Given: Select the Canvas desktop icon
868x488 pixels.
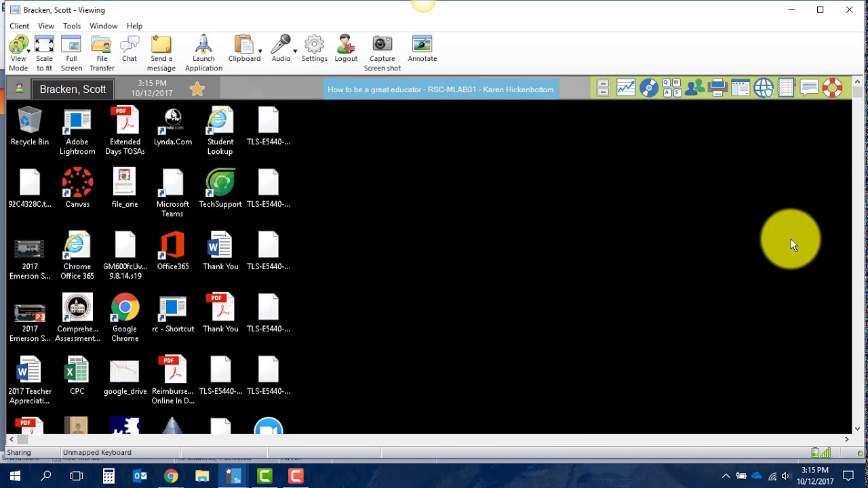Looking at the screenshot, I should coord(77,188).
